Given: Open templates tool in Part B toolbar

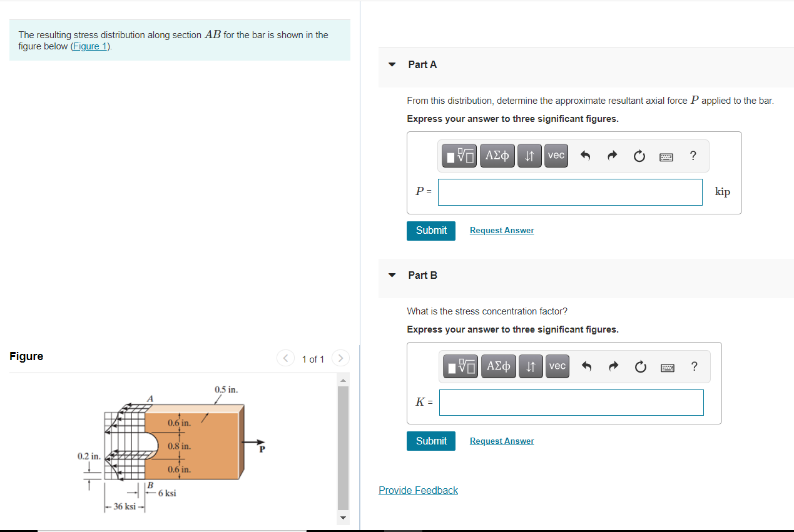Looking at the screenshot, I should (461, 366).
